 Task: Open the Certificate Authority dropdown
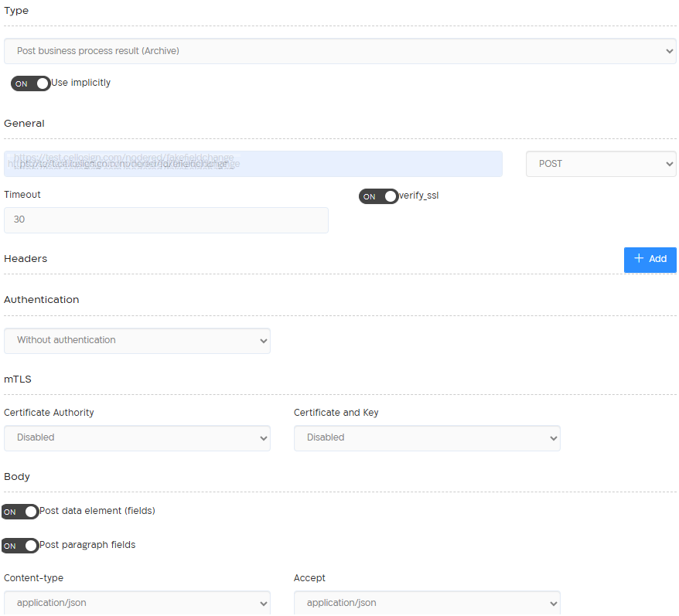pos(137,438)
